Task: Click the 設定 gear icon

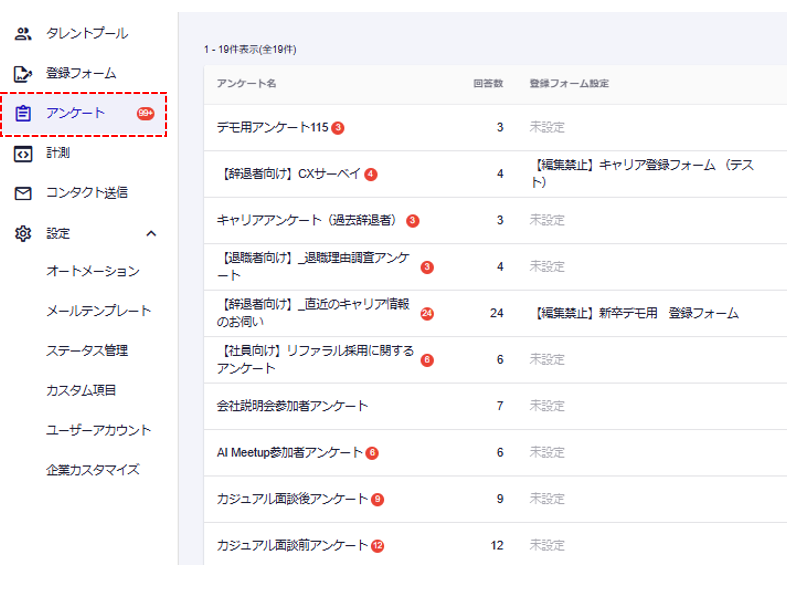Action: coord(23,233)
